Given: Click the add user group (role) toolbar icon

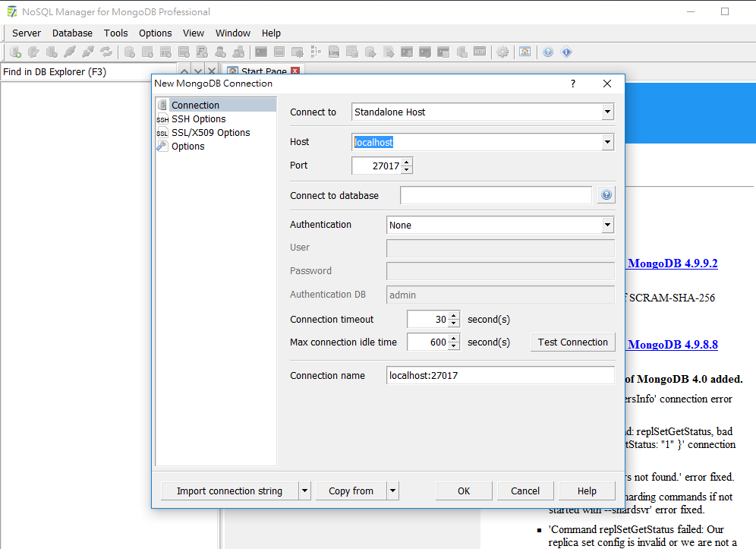Looking at the screenshot, I should (238, 52).
